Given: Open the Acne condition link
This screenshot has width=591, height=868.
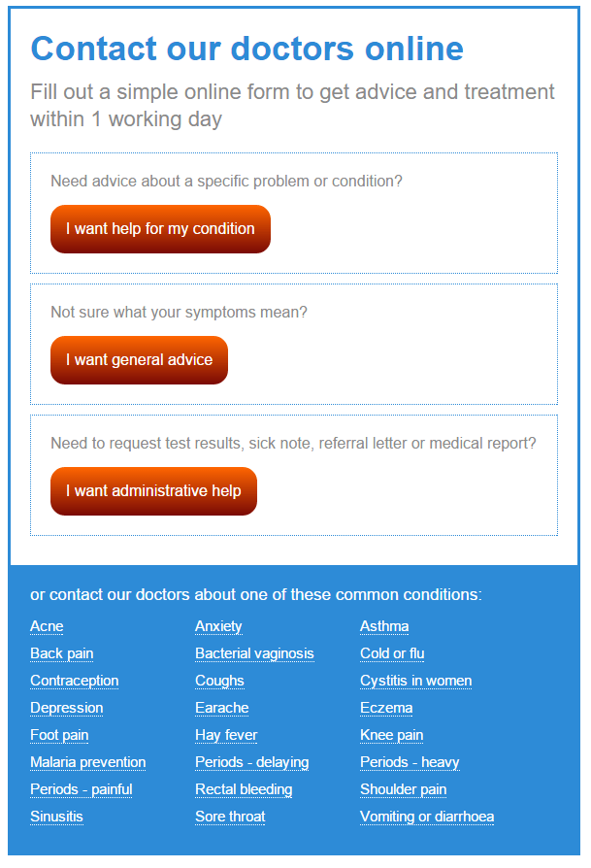Looking at the screenshot, I should click(47, 626).
